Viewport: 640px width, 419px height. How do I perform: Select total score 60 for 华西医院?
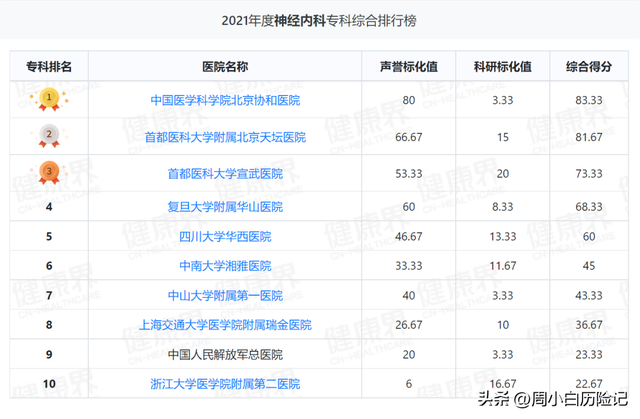(x=589, y=237)
